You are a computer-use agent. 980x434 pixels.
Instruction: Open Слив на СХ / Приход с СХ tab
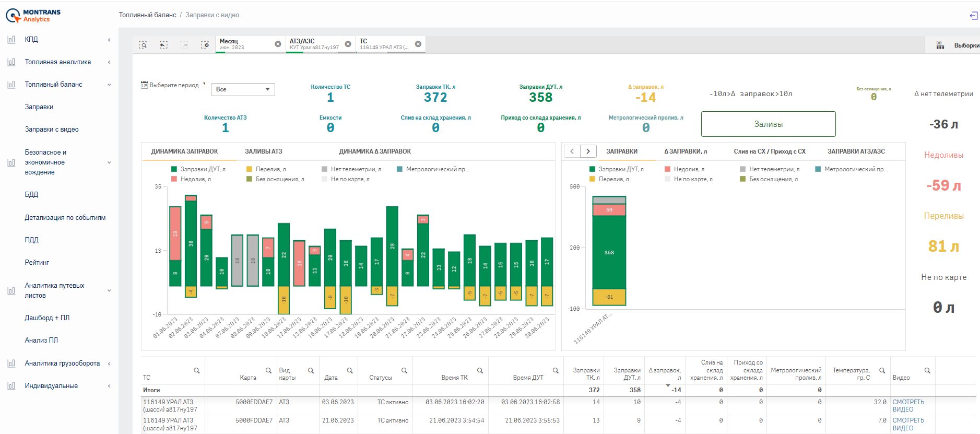[x=770, y=151]
